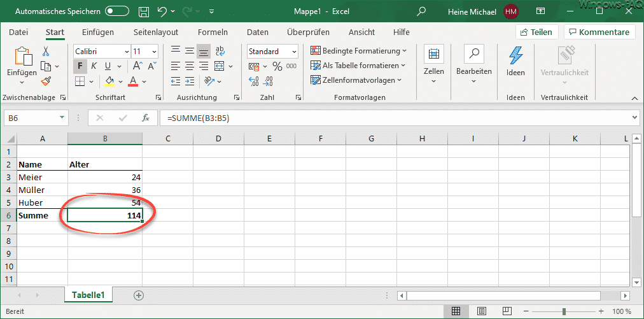
Task: Switch to Daten ribbon tab
Action: pyautogui.click(x=258, y=32)
